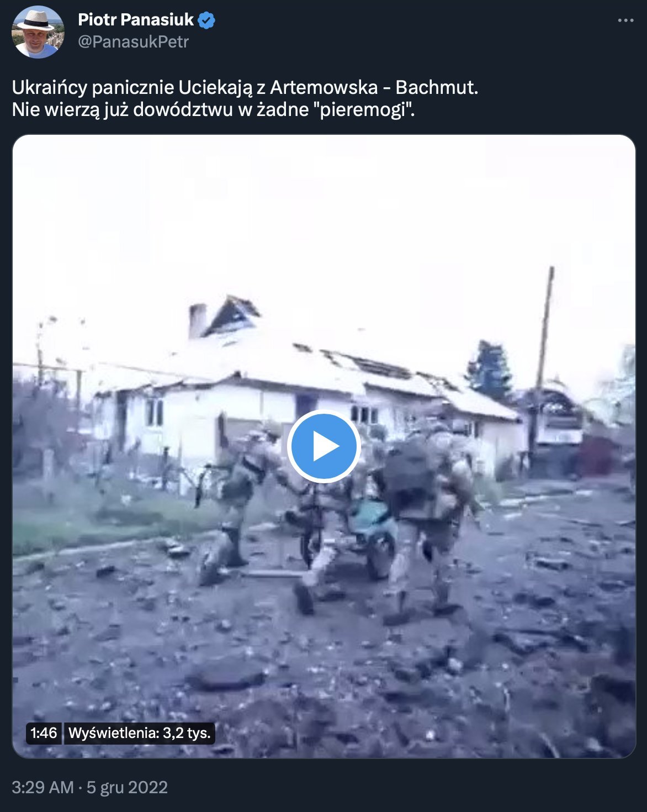Click the date 5 gru 2022
The width and height of the screenshot is (647, 812).
127,787
